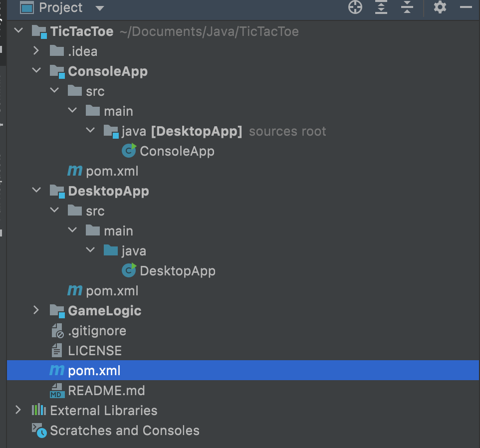The height and width of the screenshot is (448, 480).
Task: Click the Maven icon of DesktopApp's pom.xml
Action: coord(75,290)
